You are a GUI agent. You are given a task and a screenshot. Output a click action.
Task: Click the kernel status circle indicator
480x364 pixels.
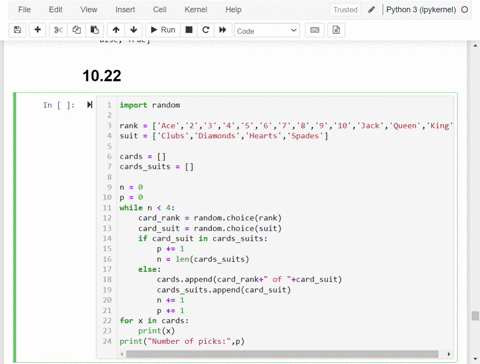(x=464, y=10)
